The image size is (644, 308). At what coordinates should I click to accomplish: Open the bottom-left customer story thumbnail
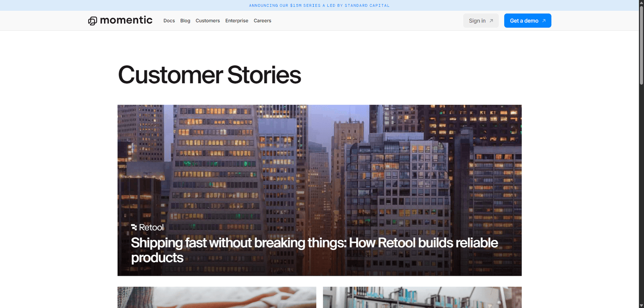coord(217,297)
